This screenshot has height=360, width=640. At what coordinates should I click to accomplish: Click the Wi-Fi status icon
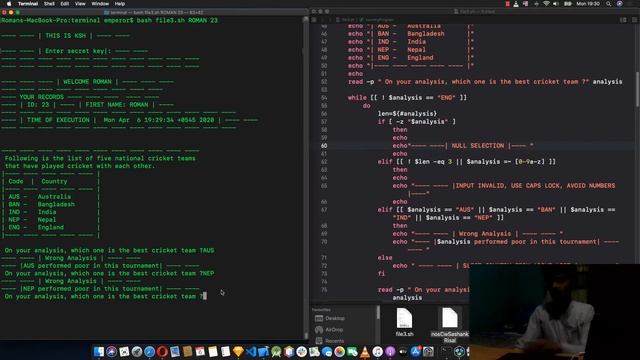[x=547, y=4]
